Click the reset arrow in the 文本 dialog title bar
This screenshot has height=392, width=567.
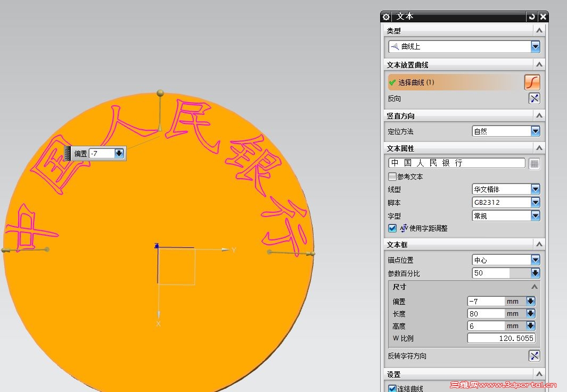531,16
